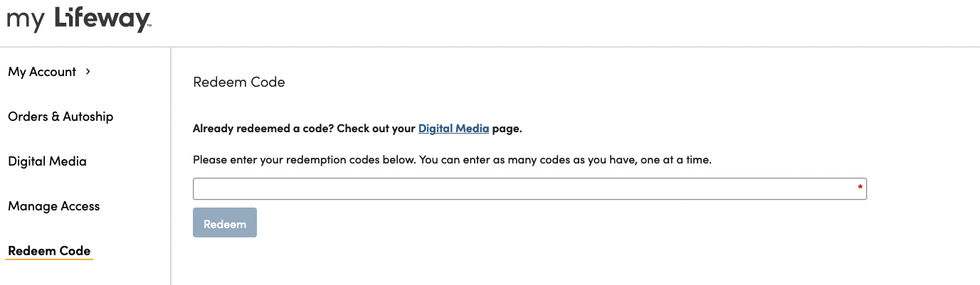This screenshot has width=980, height=285.
Task: Select Manage Access in the sidebar
Action: pyautogui.click(x=54, y=206)
